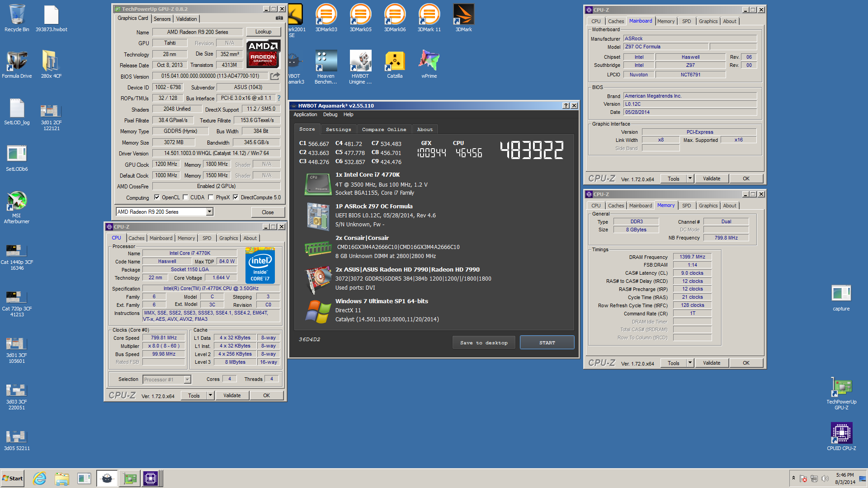Toggle CUDA checkbox in GPU-Z
This screenshot has width=868, height=488.
(185, 197)
